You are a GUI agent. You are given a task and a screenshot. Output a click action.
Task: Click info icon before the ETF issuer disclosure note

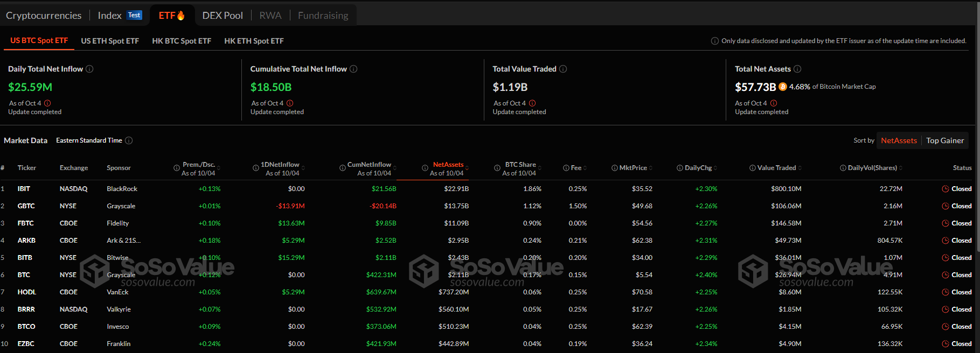tap(715, 41)
